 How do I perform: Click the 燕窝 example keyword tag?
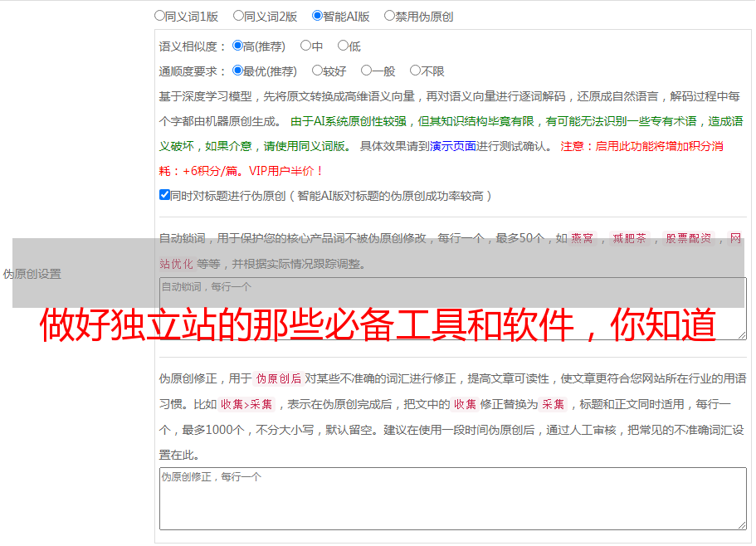(x=583, y=239)
